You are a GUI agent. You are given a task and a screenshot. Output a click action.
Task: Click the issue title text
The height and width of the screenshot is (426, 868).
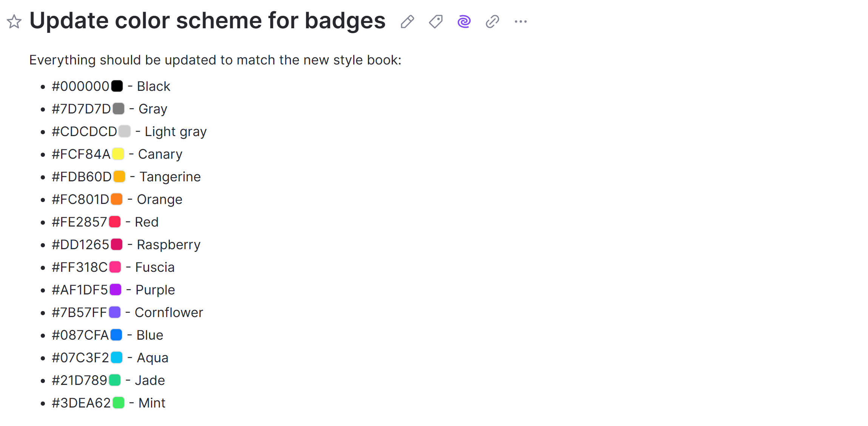point(207,21)
